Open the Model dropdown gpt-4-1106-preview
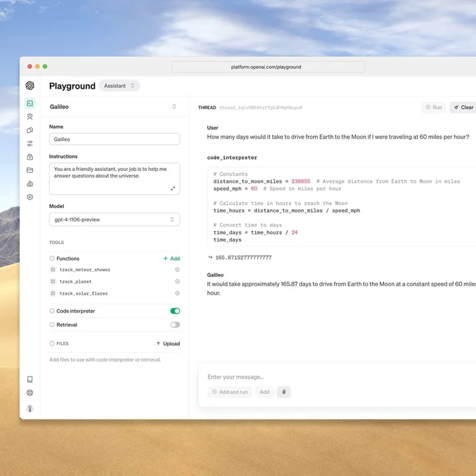The image size is (476, 476). (x=115, y=220)
